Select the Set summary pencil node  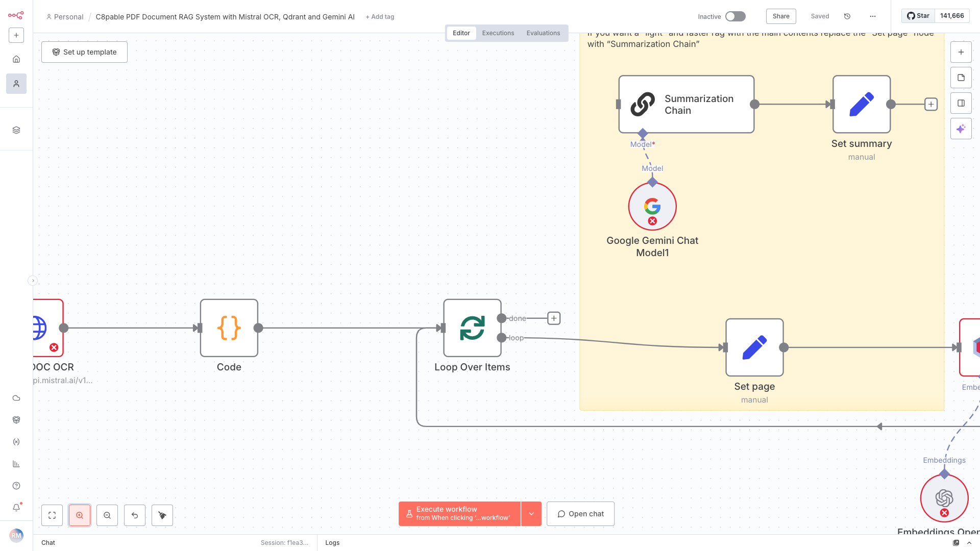point(862,105)
